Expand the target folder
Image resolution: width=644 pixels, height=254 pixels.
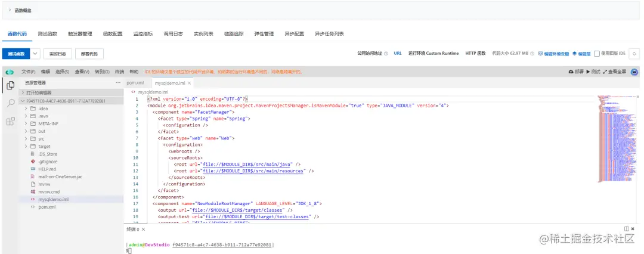(x=26, y=146)
